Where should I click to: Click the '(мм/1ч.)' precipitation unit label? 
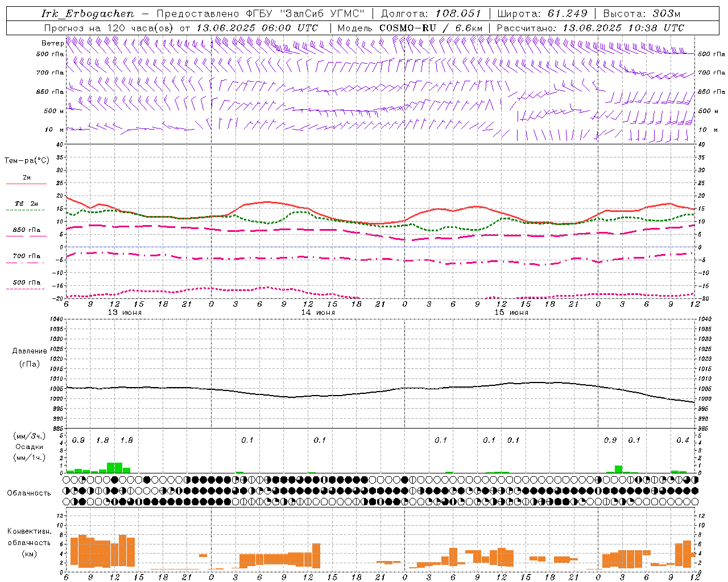(x=29, y=458)
